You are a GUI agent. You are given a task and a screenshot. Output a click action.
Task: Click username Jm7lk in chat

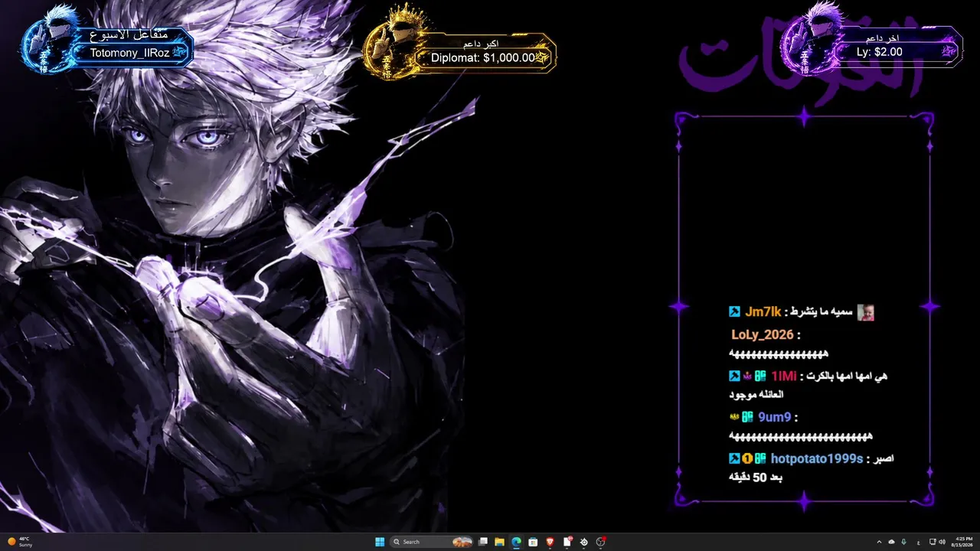[x=763, y=311]
